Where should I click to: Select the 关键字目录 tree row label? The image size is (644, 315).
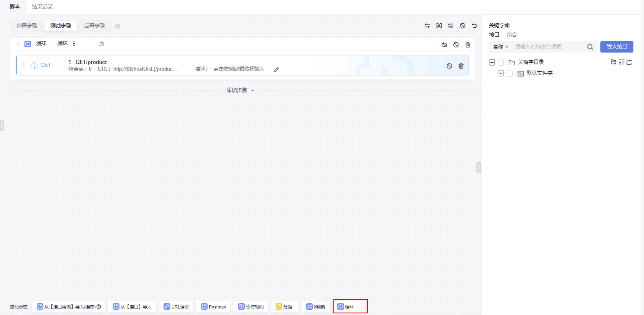click(531, 62)
